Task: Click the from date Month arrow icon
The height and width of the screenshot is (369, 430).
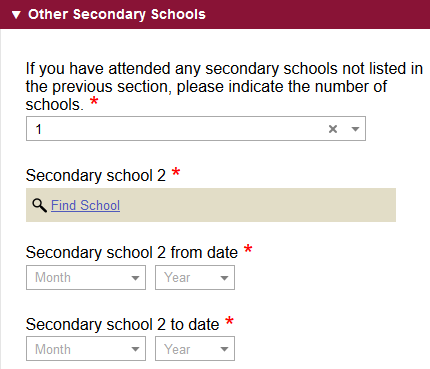Action: (135, 278)
